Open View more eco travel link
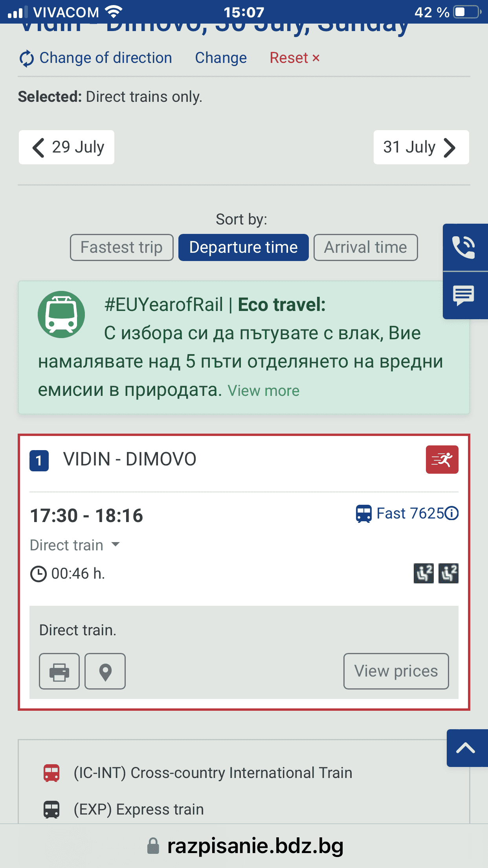This screenshot has width=488, height=868. pyautogui.click(x=263, y=391)
